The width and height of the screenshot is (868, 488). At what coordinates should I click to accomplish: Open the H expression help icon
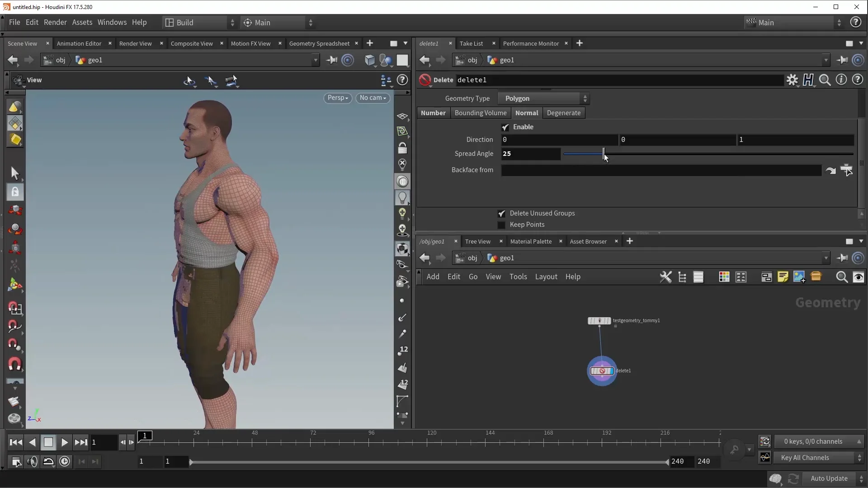[808, 80]
